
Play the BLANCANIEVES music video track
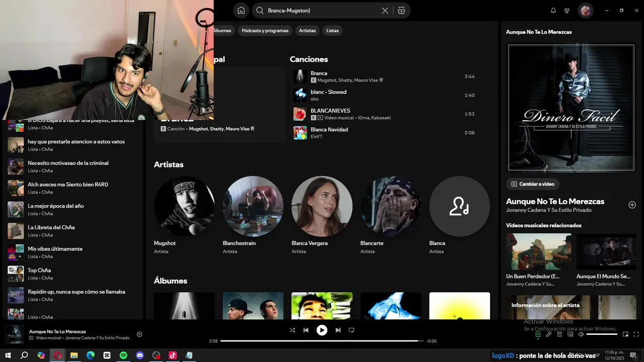tap(385, 114)
